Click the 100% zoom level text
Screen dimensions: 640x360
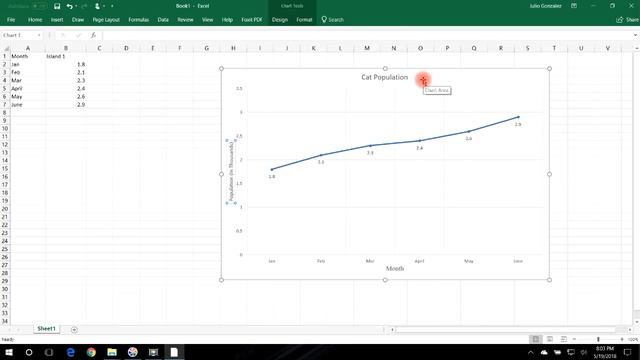(x=633, y=339)
